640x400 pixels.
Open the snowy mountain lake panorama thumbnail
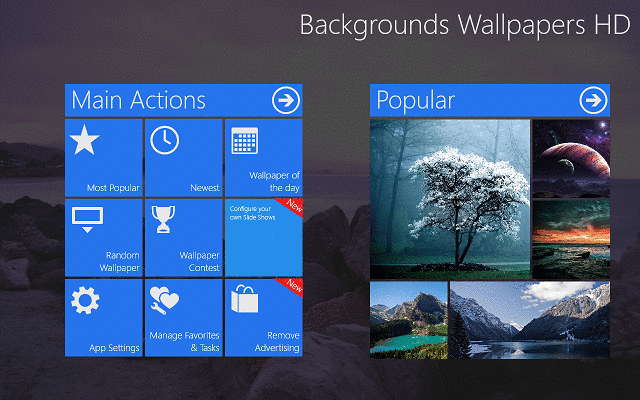click(530, 319)
